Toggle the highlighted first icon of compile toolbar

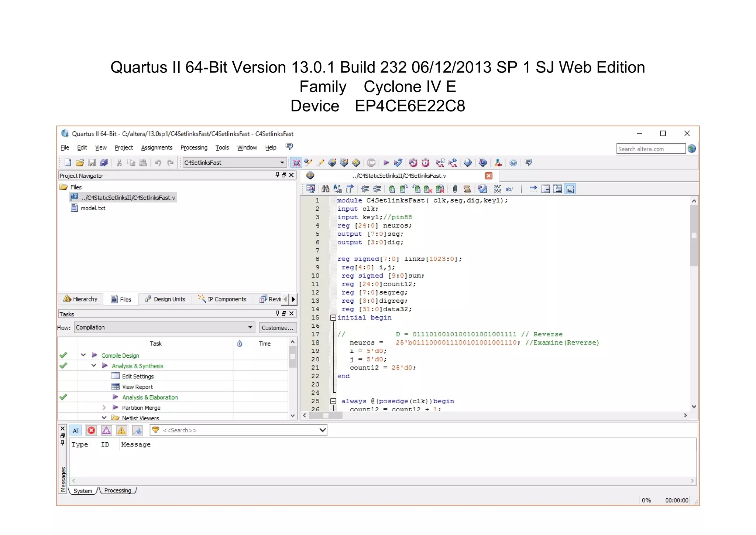(x=296, y=163)
